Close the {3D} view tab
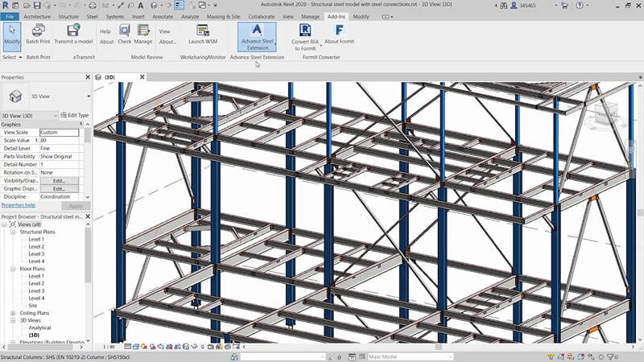Screen dimensions: 644x362 point(142,77)
